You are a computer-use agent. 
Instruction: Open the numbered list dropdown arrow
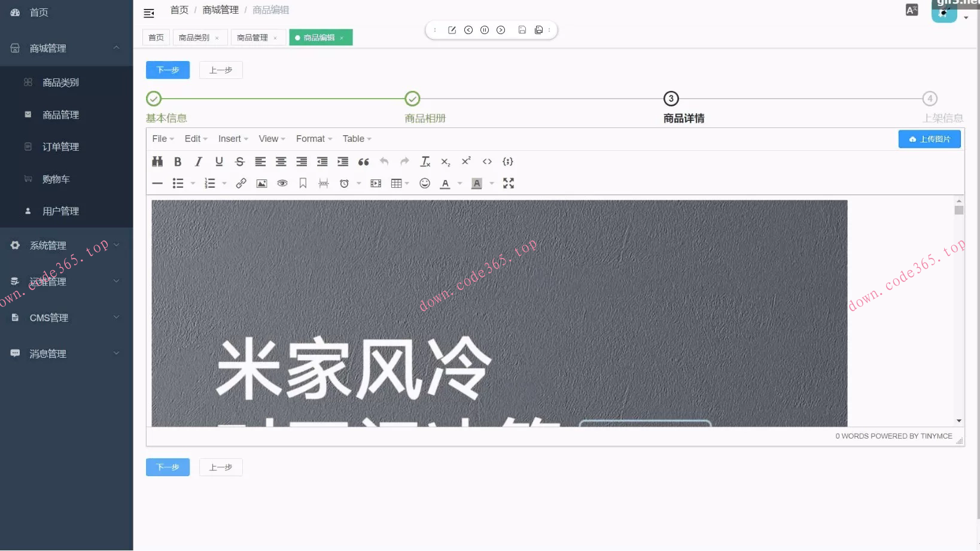tap(224, 183)
